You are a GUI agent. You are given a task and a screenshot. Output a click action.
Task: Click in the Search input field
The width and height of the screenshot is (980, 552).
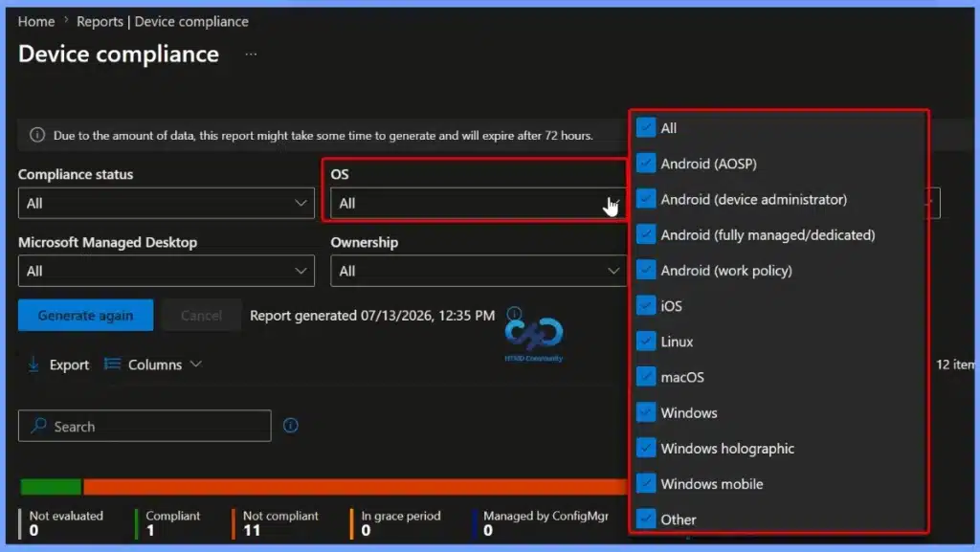tap(145, 426)
